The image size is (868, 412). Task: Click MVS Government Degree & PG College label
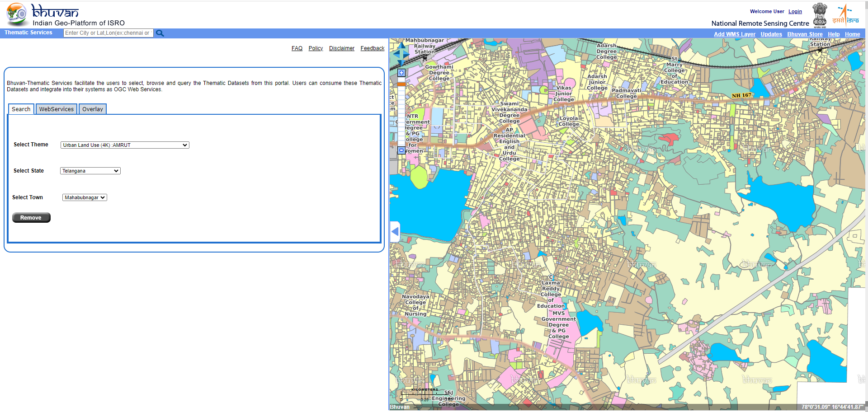559,325
